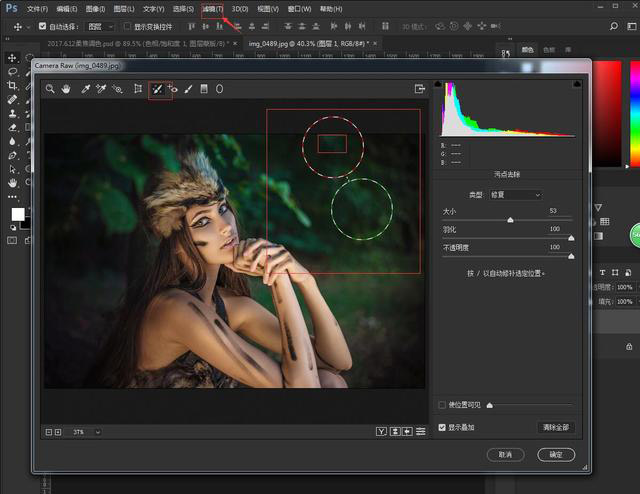Viewport: 640px width, 494px height.
Task: Cycle before/after view with Y icon
Action: pyautogui.click(x=381, y=432)
